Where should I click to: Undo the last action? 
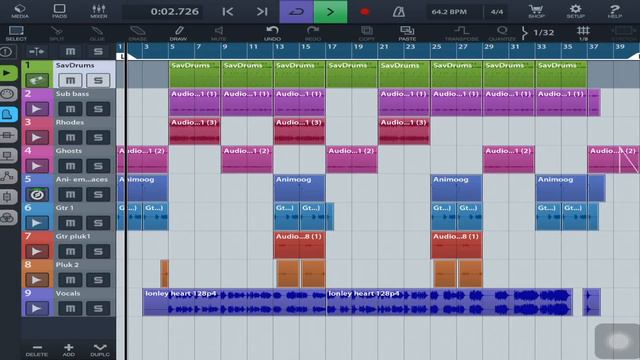click(x=272, y=33)
